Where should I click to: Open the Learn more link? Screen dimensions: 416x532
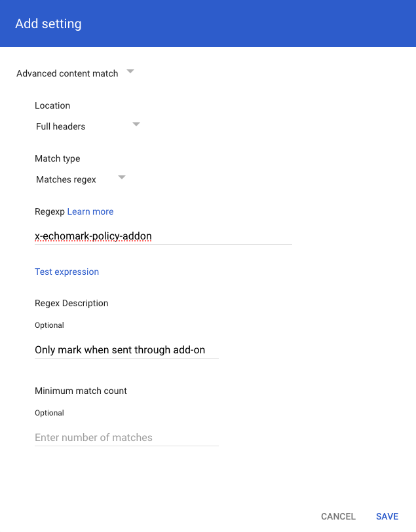point(90,211)
